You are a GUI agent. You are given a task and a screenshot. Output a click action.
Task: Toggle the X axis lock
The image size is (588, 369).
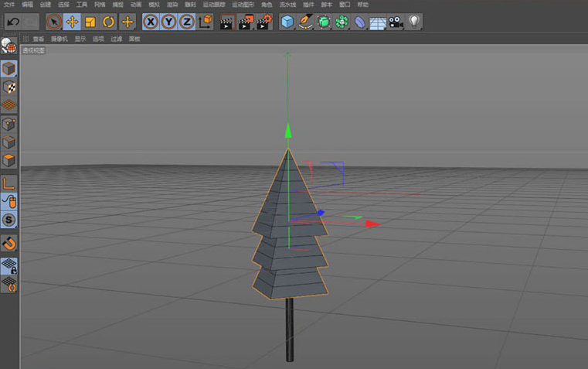151,22
